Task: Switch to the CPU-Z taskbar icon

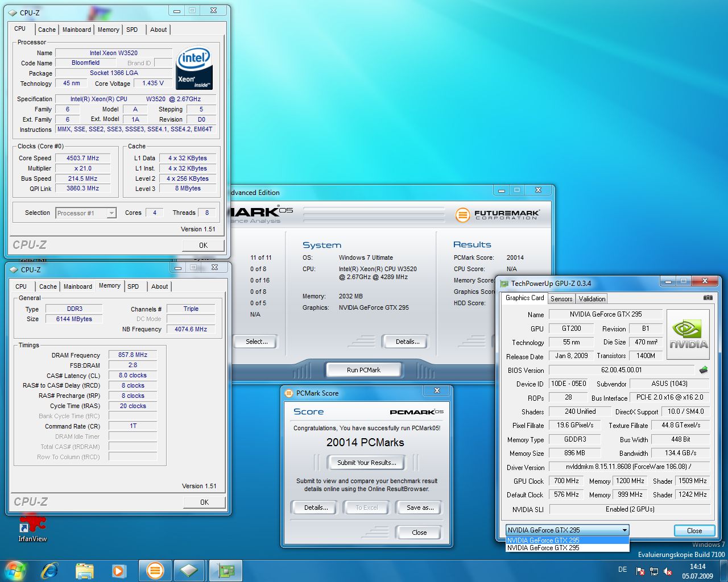Action: click(189, 570)
